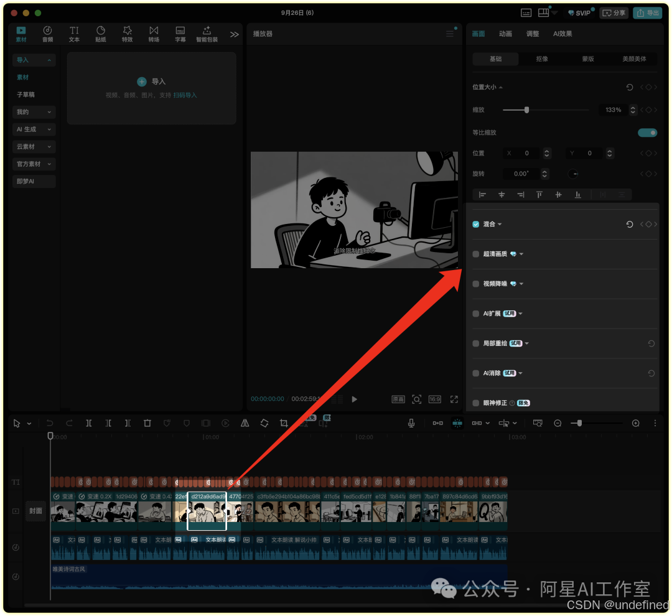Open the player menu icon

point(450,34)
